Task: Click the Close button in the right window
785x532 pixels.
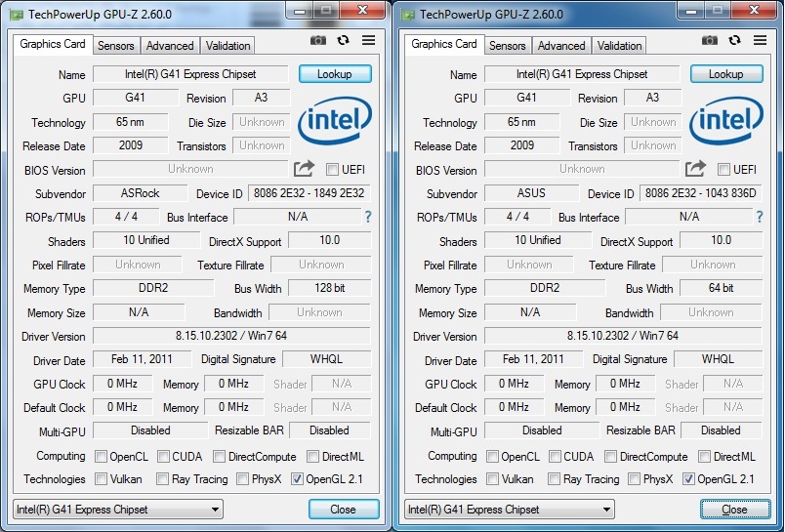Action: [735, 510]
